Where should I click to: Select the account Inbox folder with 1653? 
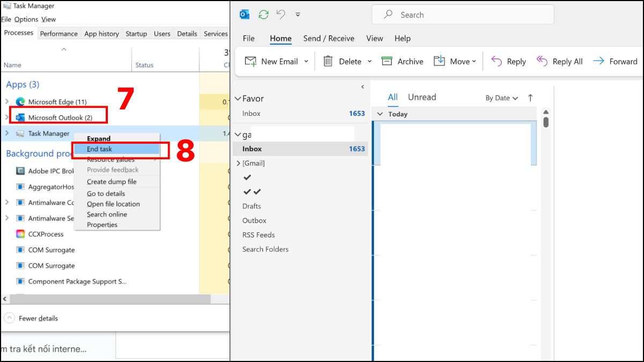pyautogui.click(x=301, y=149)
